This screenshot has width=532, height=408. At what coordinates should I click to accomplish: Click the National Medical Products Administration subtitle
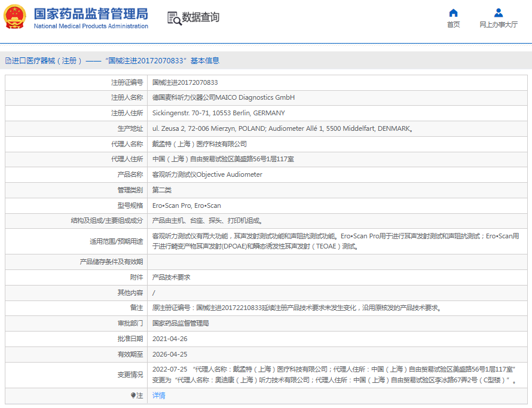tap(90, 26)
